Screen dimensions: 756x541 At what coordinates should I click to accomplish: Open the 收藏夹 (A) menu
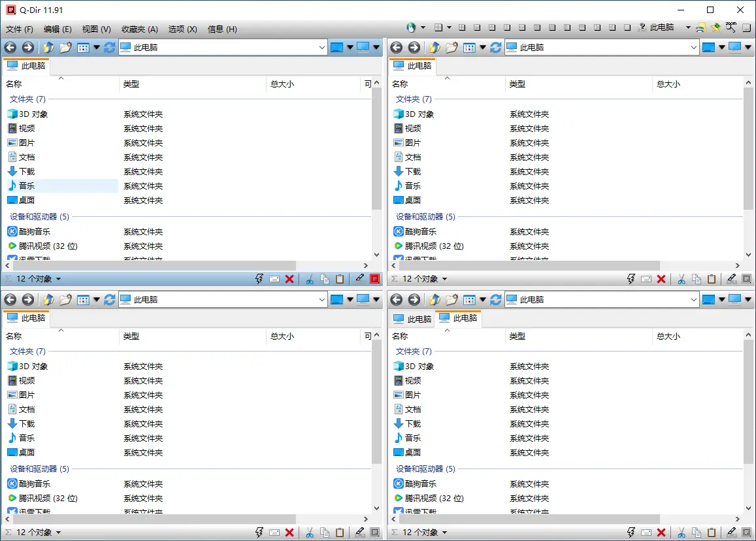coord(139,29)
